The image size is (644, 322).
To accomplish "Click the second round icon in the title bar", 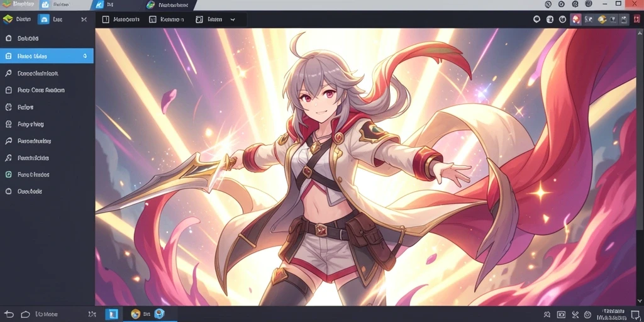I will click(x=562, y=4).
